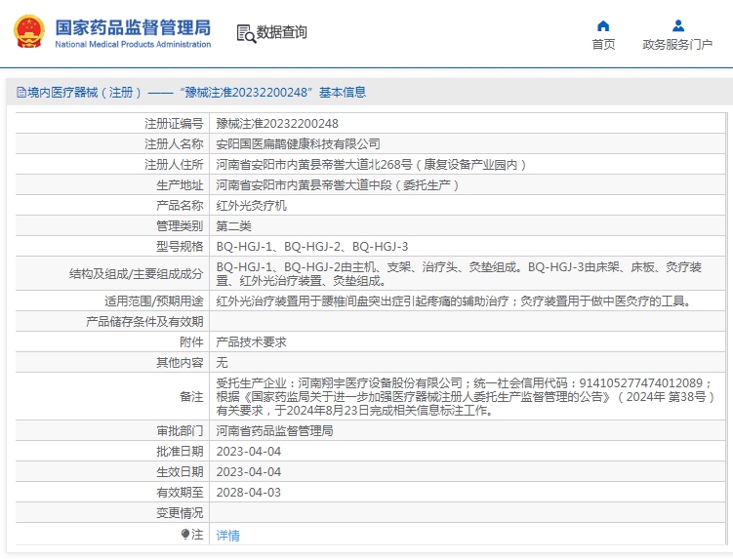This screenshot has height=560, width=733.
Task: Go to 首页 home link
Action: pos(603,45)
